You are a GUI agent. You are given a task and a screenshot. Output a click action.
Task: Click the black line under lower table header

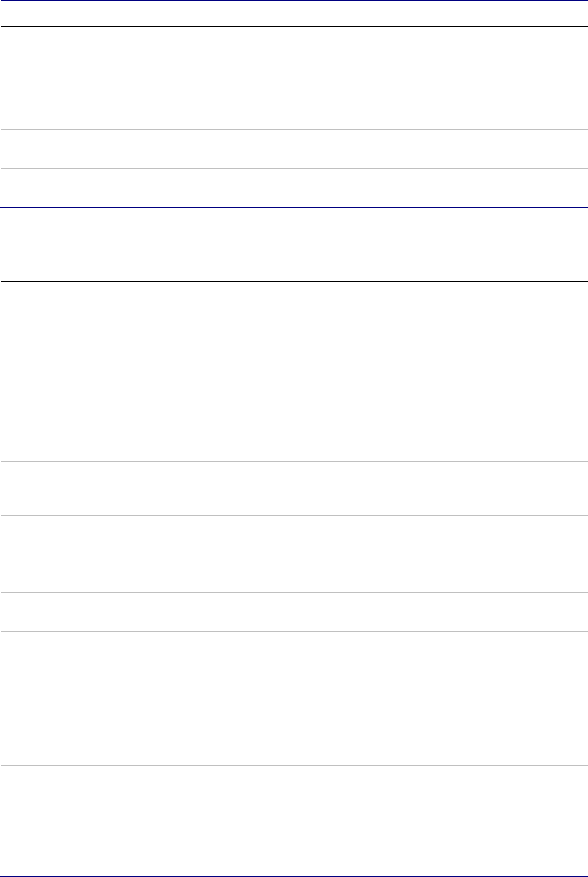(x=294, y=281)
